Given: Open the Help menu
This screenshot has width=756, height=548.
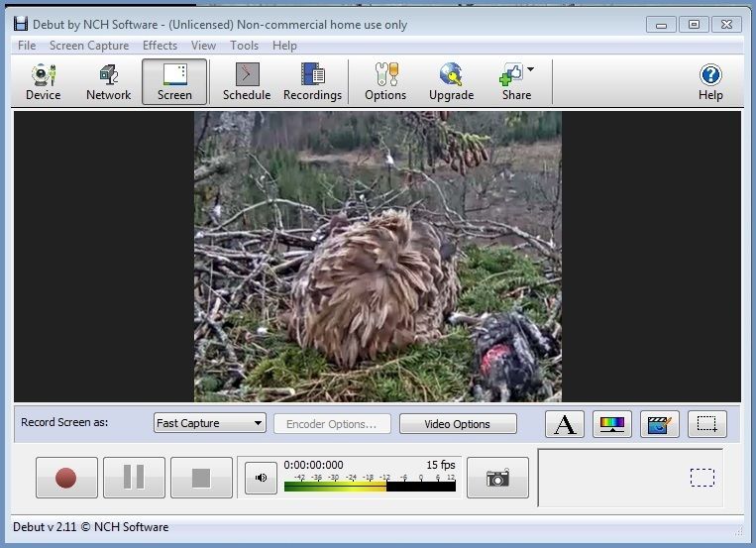Looking at the screenshot, I should (284, 46).
